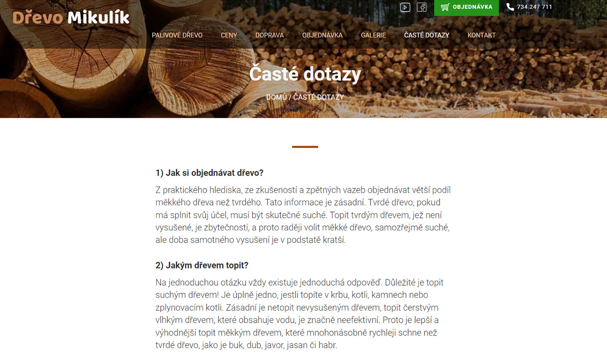Open the YouTube channel icon
The height and width of the screenshot is (364, 607).
click(x=405, y=7)
